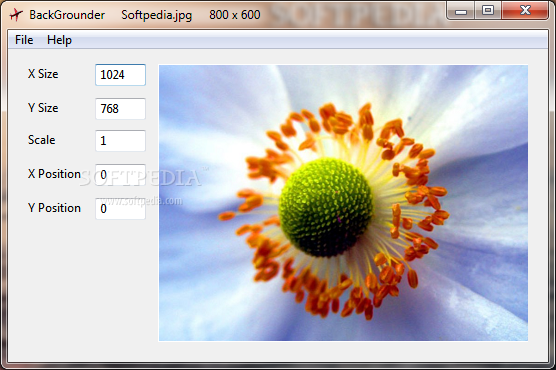Minimize the BackGrounder window
Image resolution: width=556 pixels, height=370 pixels.
click(461, 11)
